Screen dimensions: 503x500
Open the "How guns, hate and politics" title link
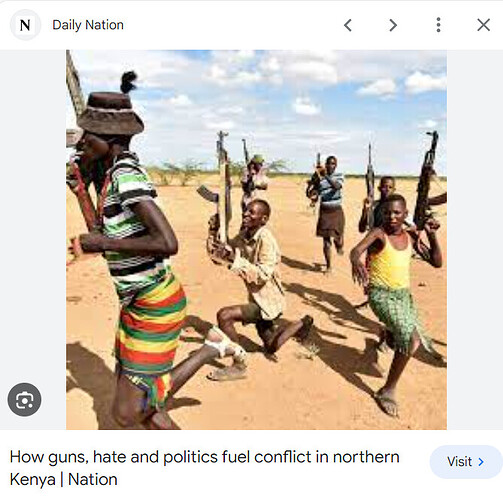[x=205, y=468]
